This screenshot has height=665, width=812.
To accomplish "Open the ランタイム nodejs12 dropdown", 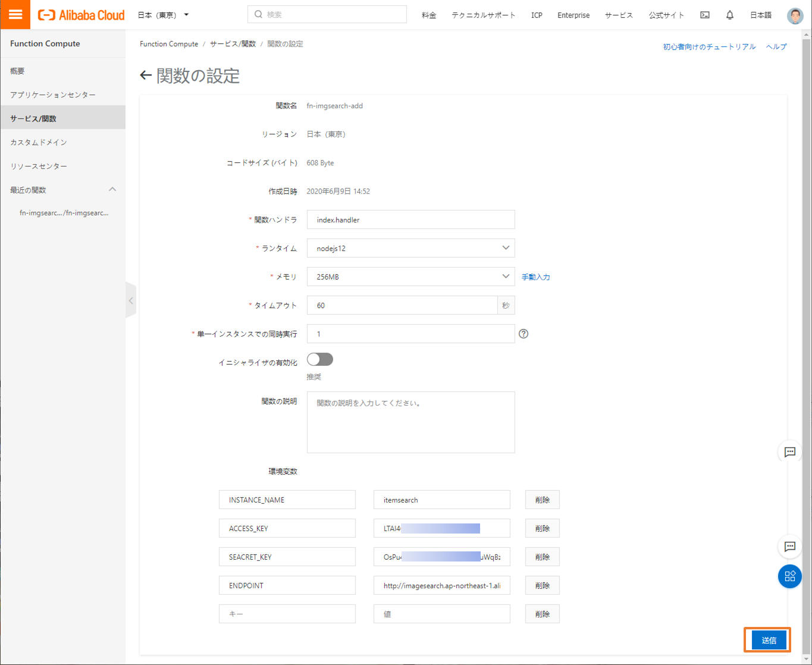I will [x=411, y=248].
